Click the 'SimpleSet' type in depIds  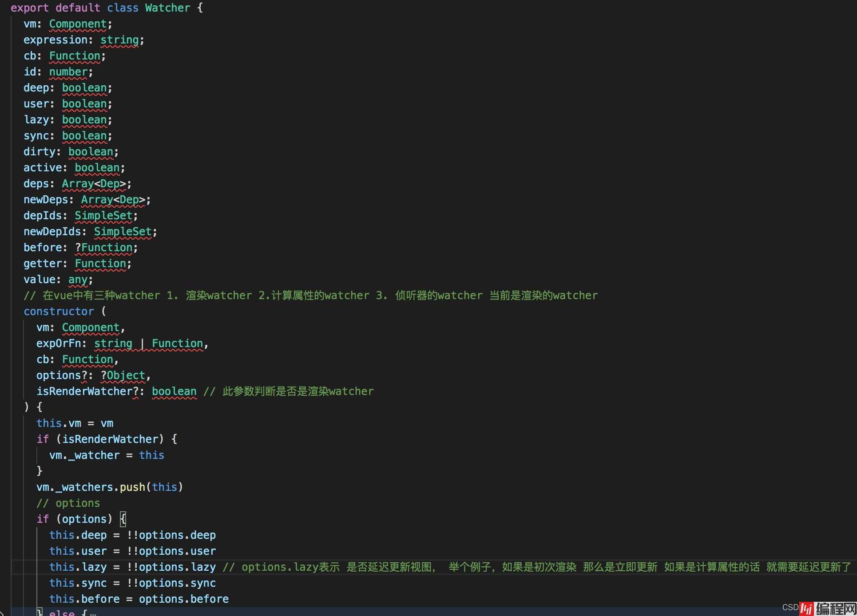[103, 215]
